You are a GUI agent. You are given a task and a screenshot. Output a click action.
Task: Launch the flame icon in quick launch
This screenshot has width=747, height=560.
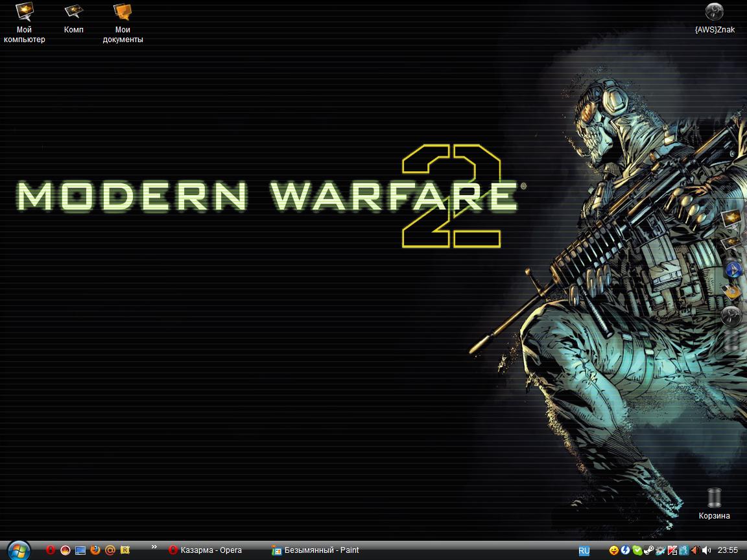[x=65, y=550]
